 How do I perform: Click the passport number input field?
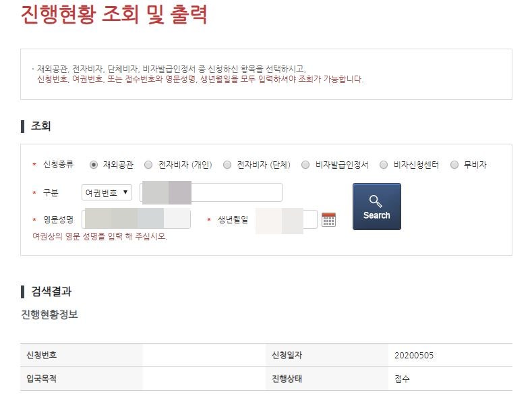[x=211, y=192]
